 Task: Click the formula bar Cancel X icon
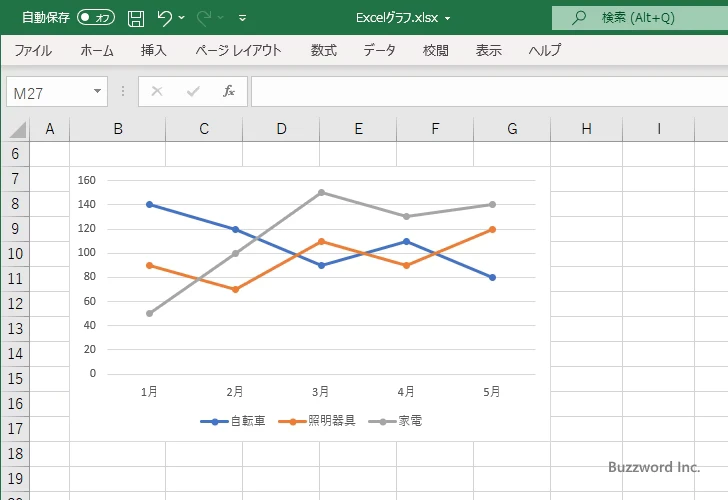pos(157,91)
